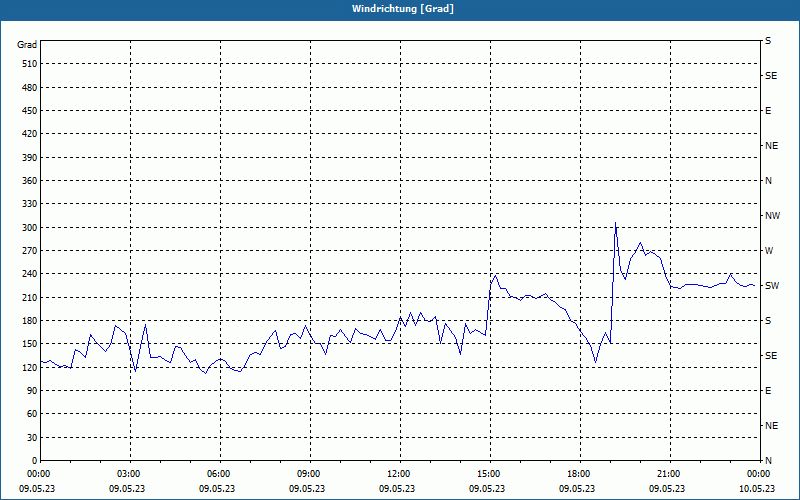The width and height of the screenshot is (800, 500).
Task: Pick the 15:00 time label
Action: [x=487, y=474]
